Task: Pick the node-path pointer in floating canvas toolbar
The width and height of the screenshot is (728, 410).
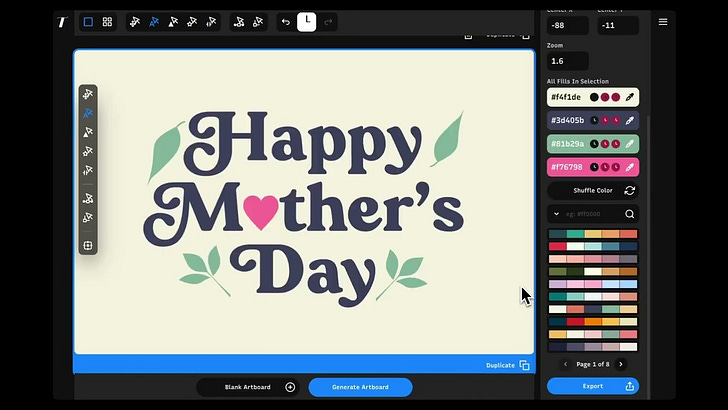Action: point(88,199)
